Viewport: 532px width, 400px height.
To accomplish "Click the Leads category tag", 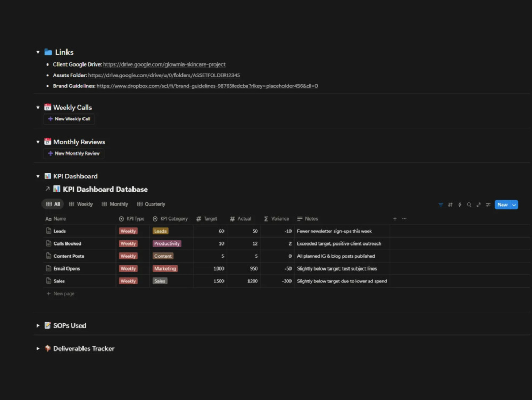I will coord(160,231).
